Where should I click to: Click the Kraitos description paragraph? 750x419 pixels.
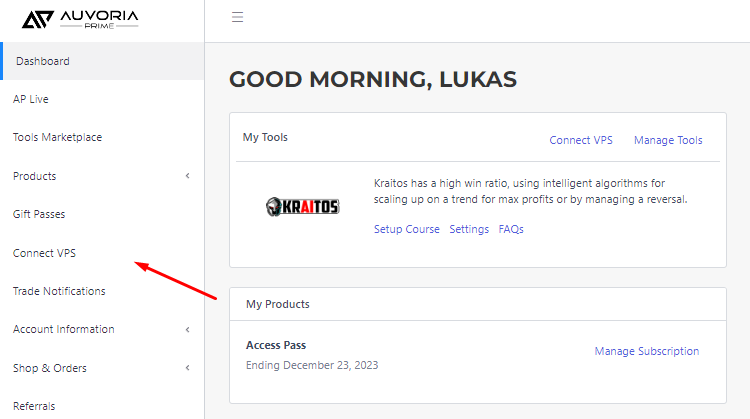click(x=530, y=191)
